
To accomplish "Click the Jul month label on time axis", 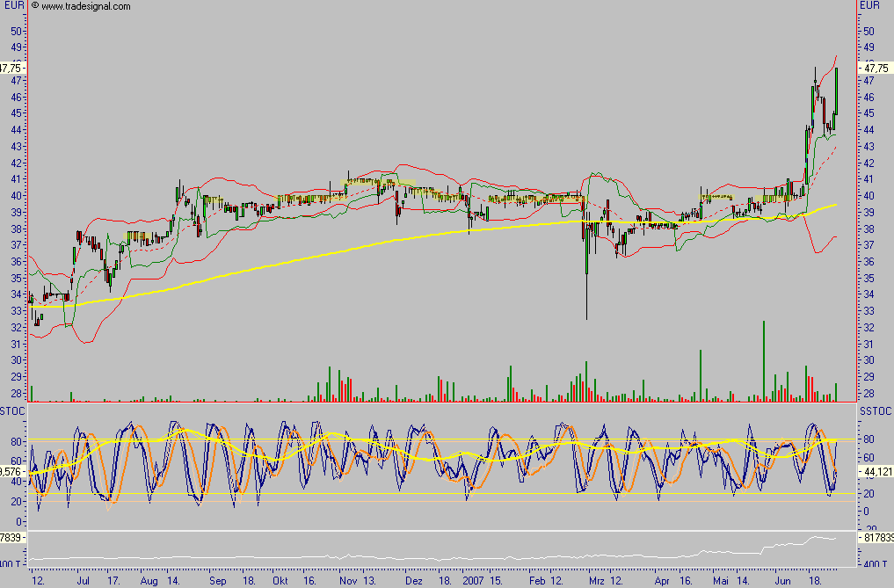I will (82, 581).
